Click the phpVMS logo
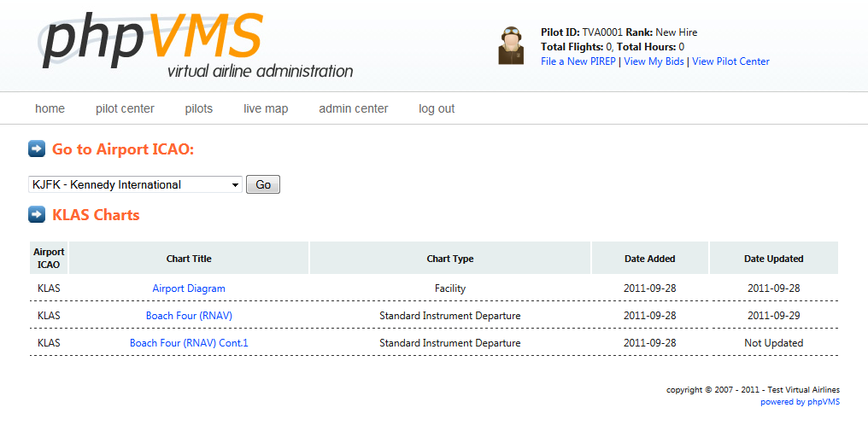The height and width of the screenshot is (431, 868). tap(196, 45)
